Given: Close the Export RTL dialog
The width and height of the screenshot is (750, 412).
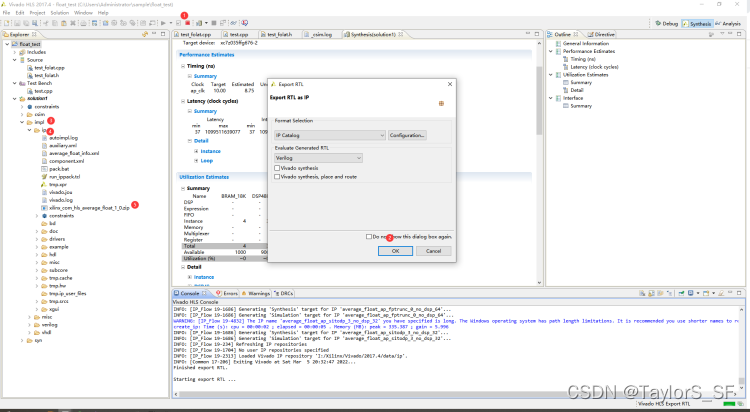Looking at the screenshot, I should (x=450, y=84).
